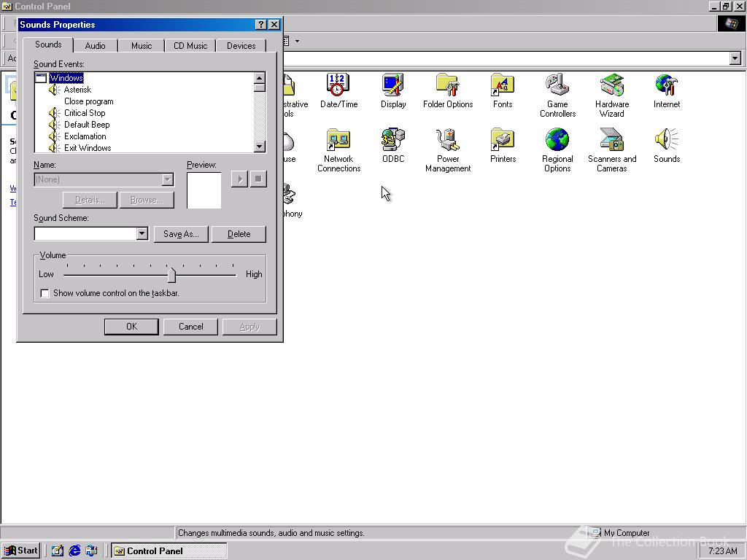Open the Views button dropdown arrow in toolbar
This screenshot has height=560, width=747.
[x=298, y=42]
